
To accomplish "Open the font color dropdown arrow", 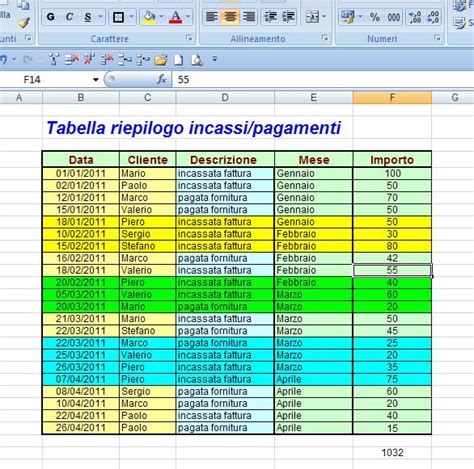I will tap(188, 17).
